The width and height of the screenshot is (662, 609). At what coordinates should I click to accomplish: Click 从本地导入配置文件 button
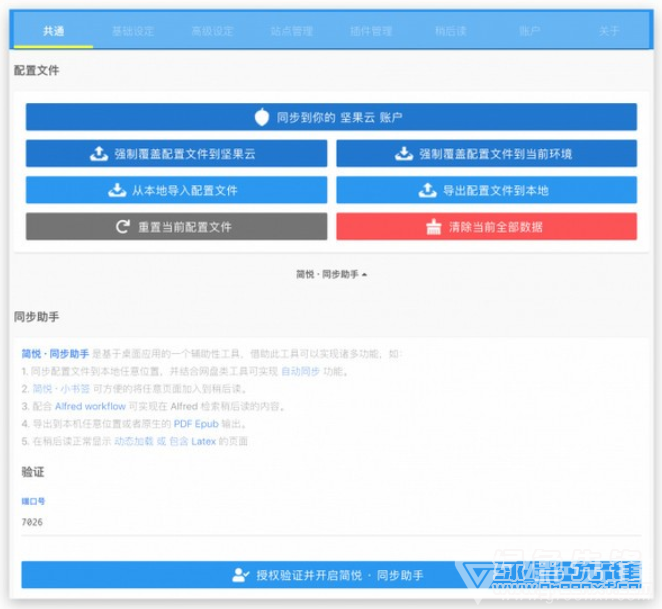point(176,190)
